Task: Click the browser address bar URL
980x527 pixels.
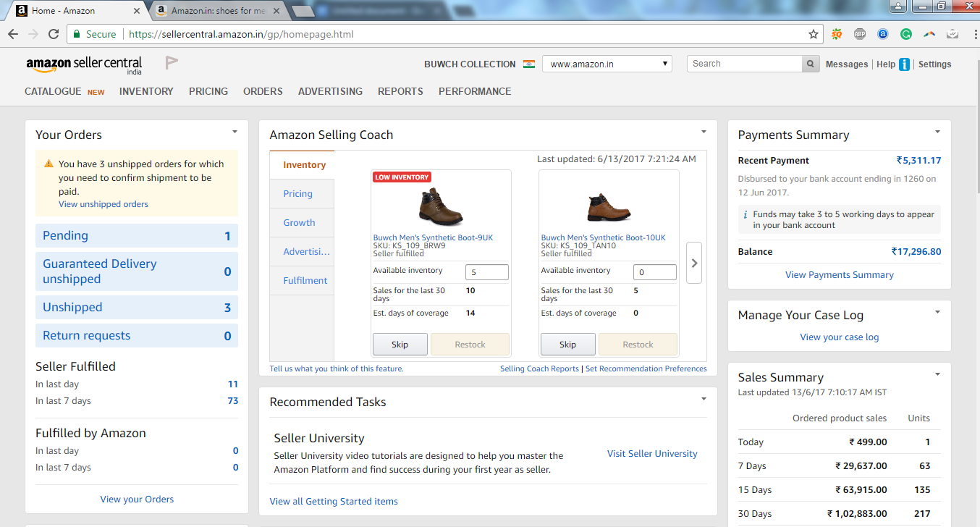Action: coord(241,34)
